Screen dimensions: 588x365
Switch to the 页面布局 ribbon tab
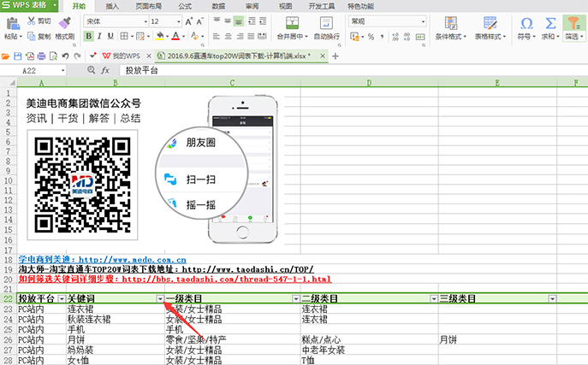tap(149, 6)
